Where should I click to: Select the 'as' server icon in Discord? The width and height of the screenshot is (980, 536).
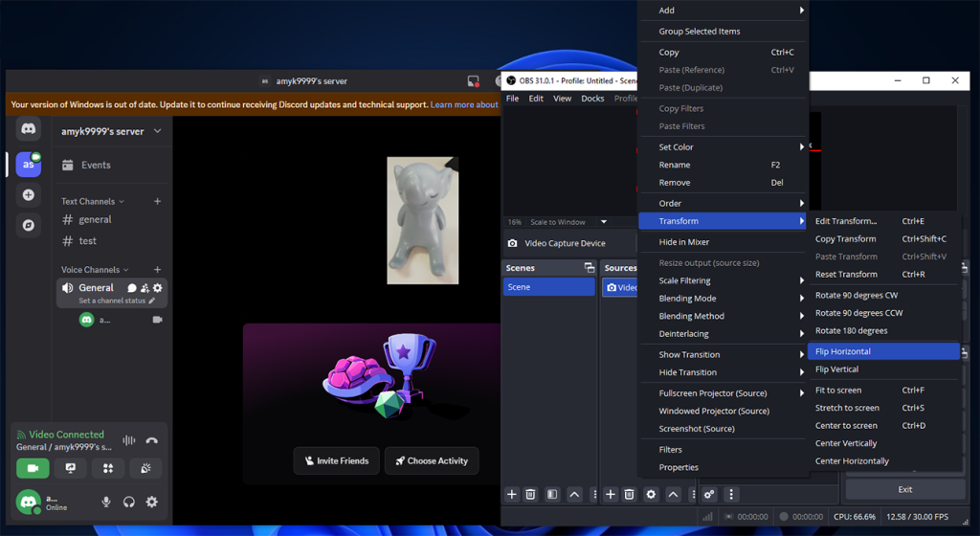(28, 165)
